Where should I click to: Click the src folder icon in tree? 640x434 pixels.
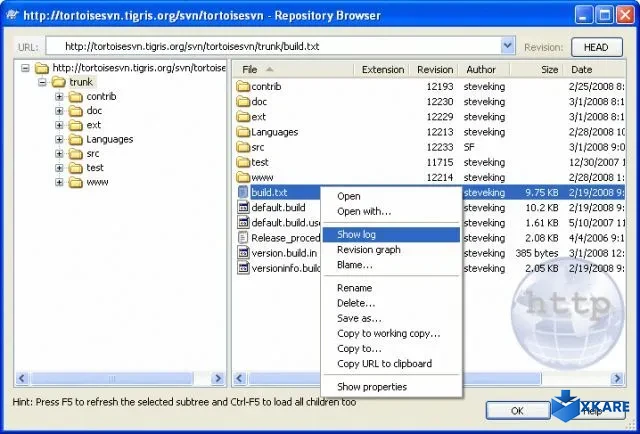pyautogui.click(x=76, y=154)
